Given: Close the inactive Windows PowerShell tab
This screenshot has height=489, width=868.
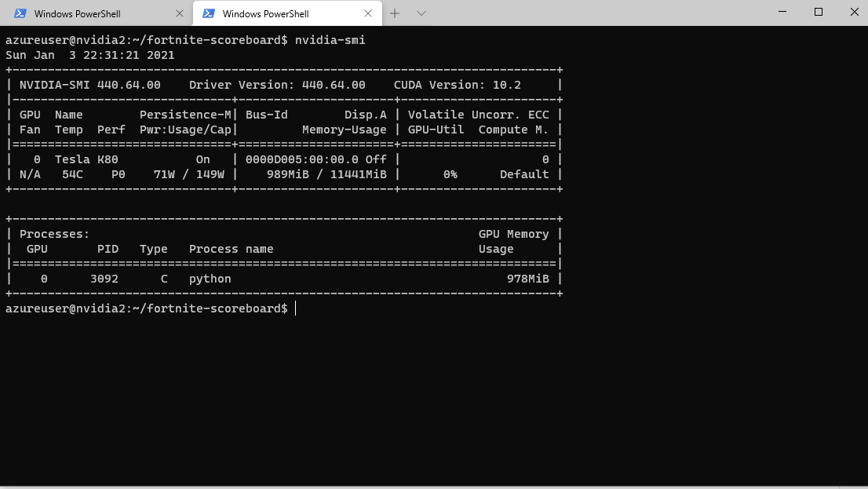Looking at the screenshot, I should 180,13.
